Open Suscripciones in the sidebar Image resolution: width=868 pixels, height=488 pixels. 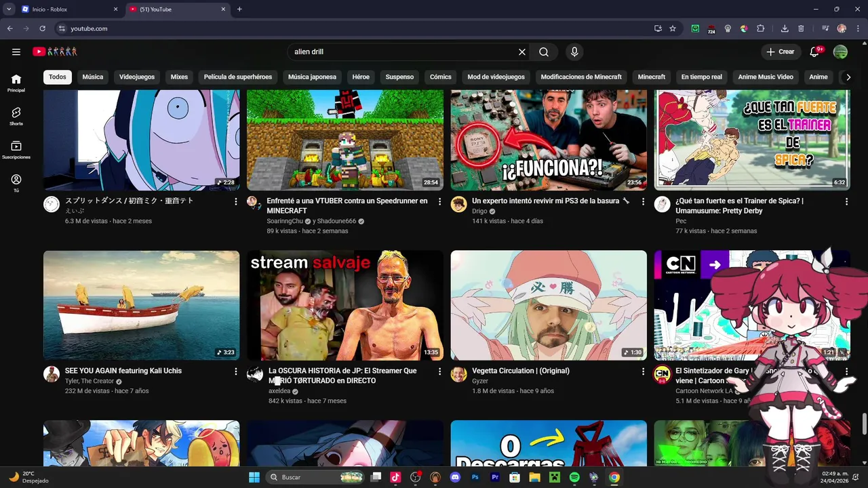(16, 150)
